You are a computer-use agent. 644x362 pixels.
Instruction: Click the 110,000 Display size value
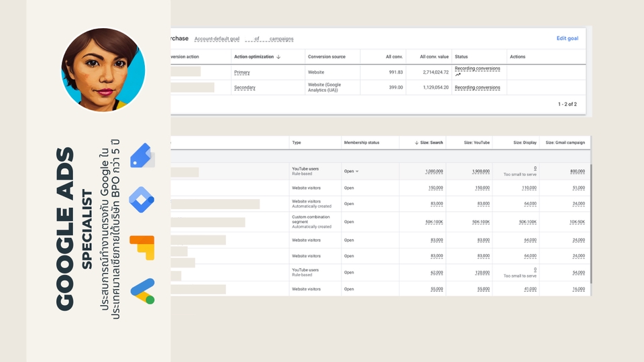coord(529,188)
